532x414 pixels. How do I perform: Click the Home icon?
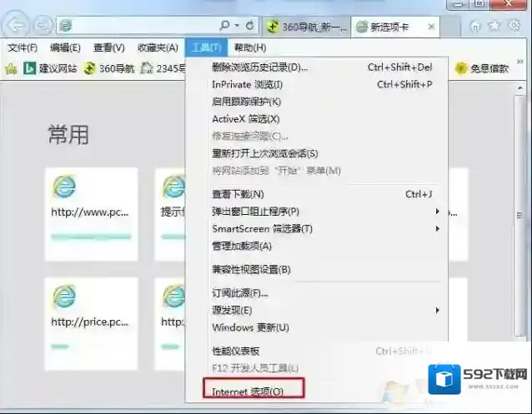pyautogui.click(x=475, y=26)
